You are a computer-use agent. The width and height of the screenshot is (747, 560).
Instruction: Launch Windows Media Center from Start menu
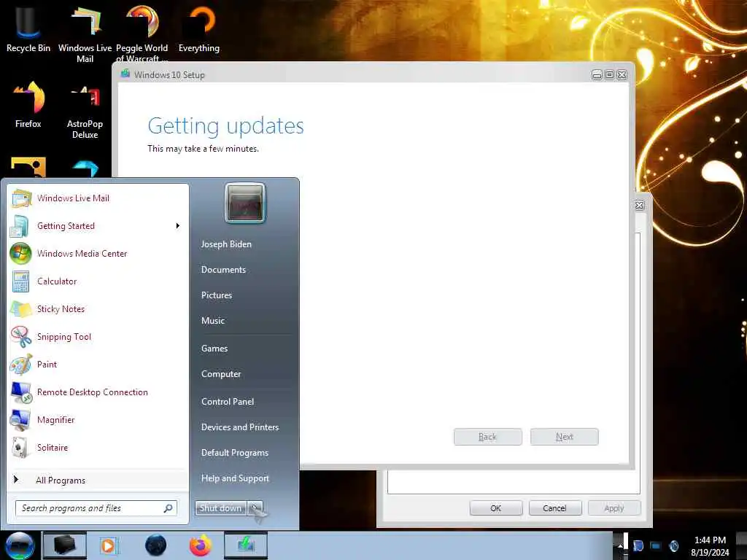[98, 253]
